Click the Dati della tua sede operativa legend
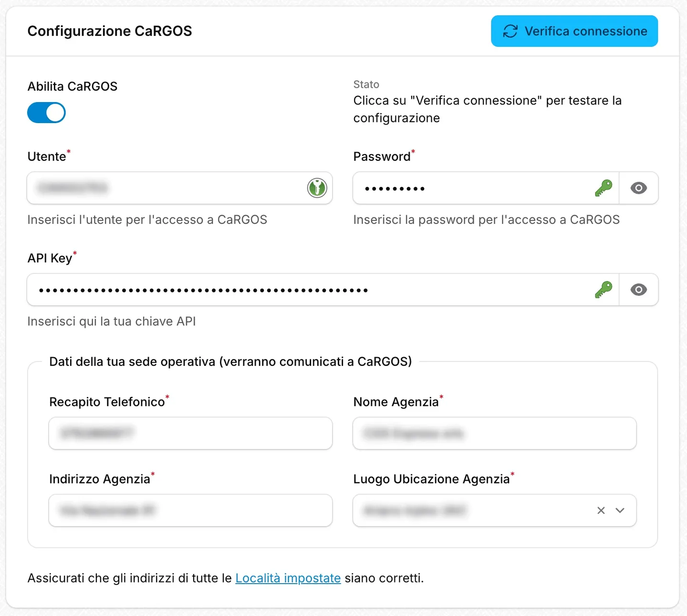The height and width of the screenshot is (616, 687). coord(230,362)
